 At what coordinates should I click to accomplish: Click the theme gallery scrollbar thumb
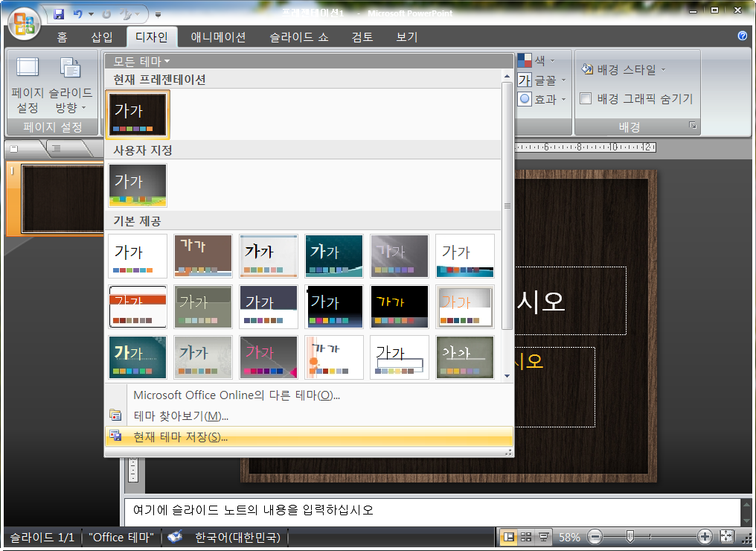(x=507, y=206)
